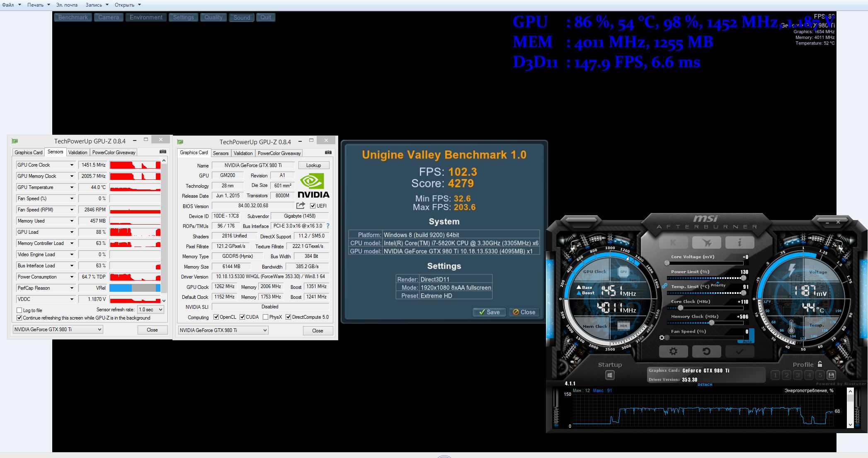Adjust Memory Clock slider in Afterburner
The width and height of the screenshot is (868, 458).
coord(712,322)
